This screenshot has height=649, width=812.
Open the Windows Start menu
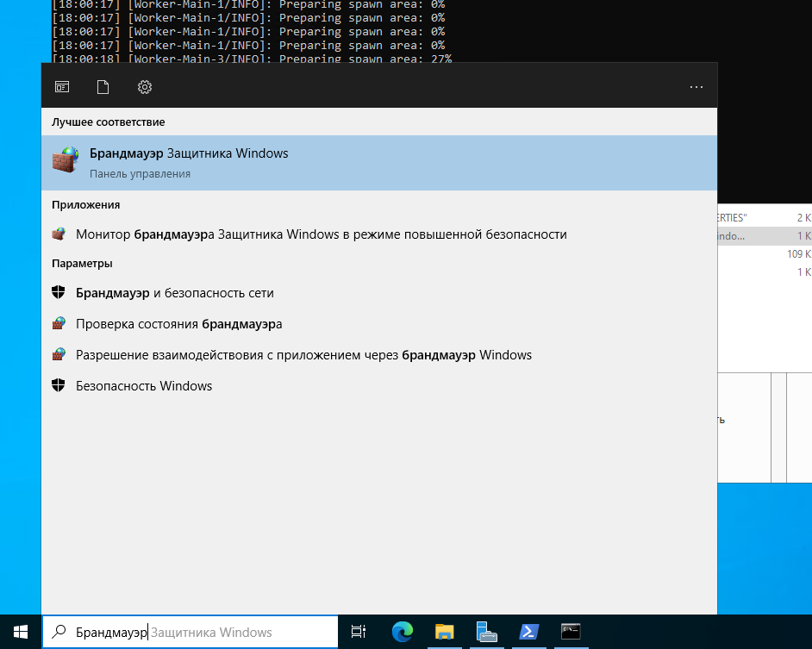coord(21,632)
